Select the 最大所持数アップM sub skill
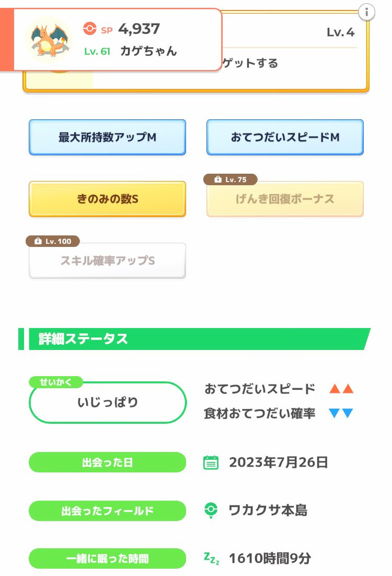Image resolution: width=392 pixels, height=576 pixels. [x=107, y=138]
